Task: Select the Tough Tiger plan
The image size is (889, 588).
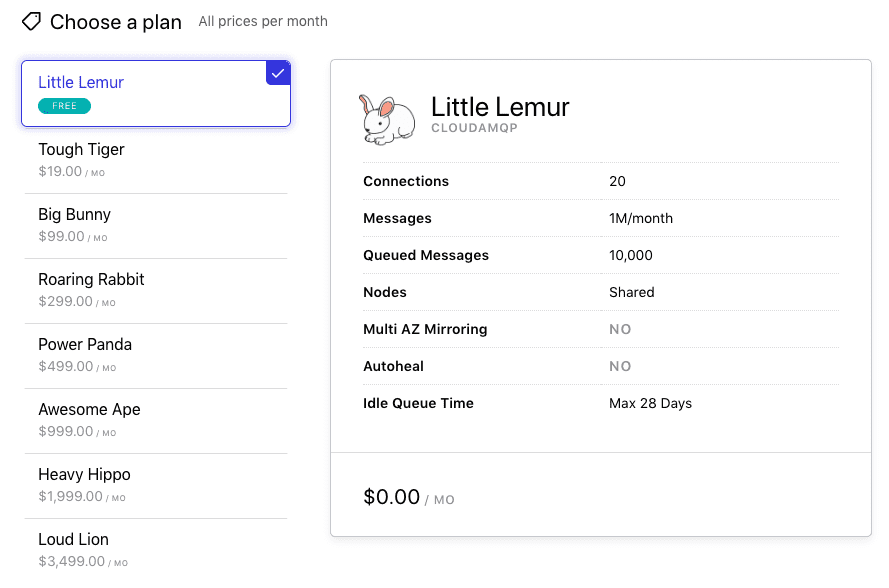Action: click(155, 160)
